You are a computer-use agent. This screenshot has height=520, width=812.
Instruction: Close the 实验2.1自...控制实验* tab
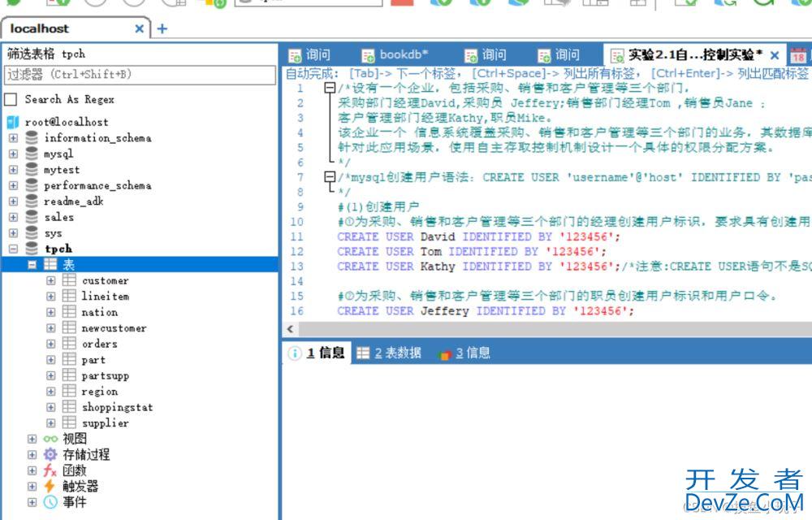click(775, 55)
